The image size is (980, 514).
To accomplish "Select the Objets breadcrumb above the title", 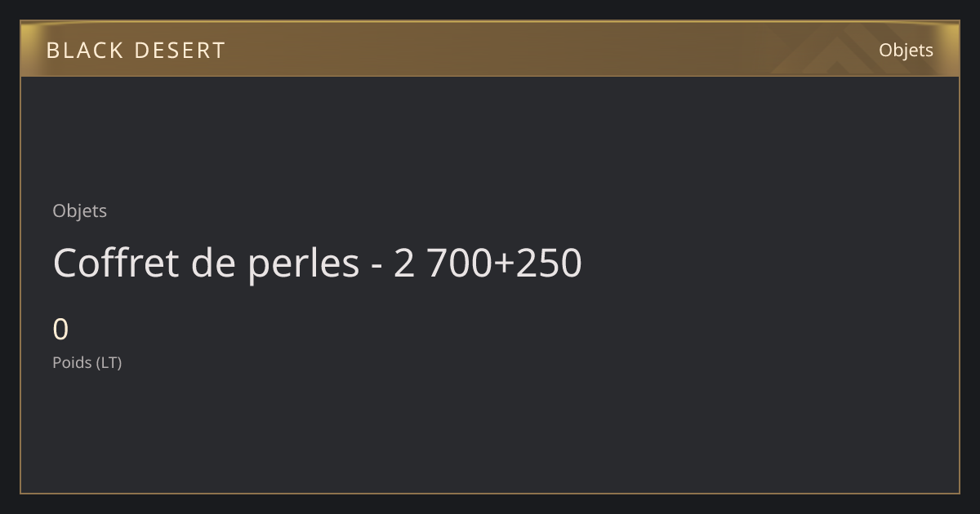I will (80, 210).
